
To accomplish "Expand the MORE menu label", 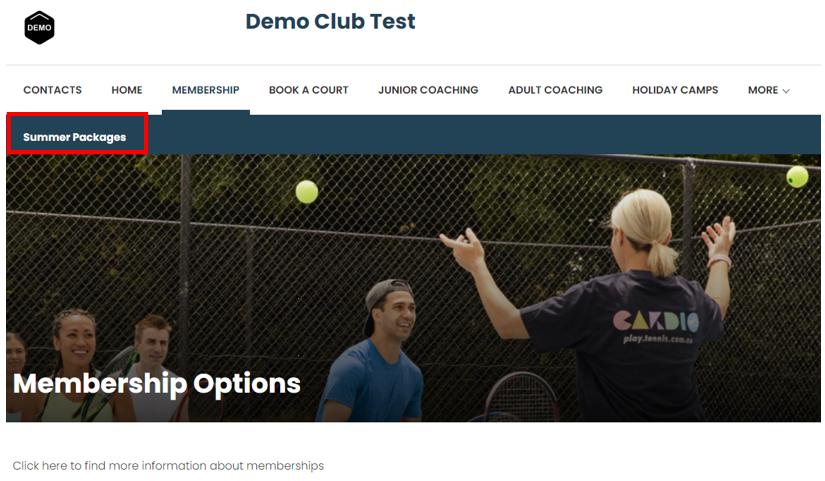I will coord(763,90).
